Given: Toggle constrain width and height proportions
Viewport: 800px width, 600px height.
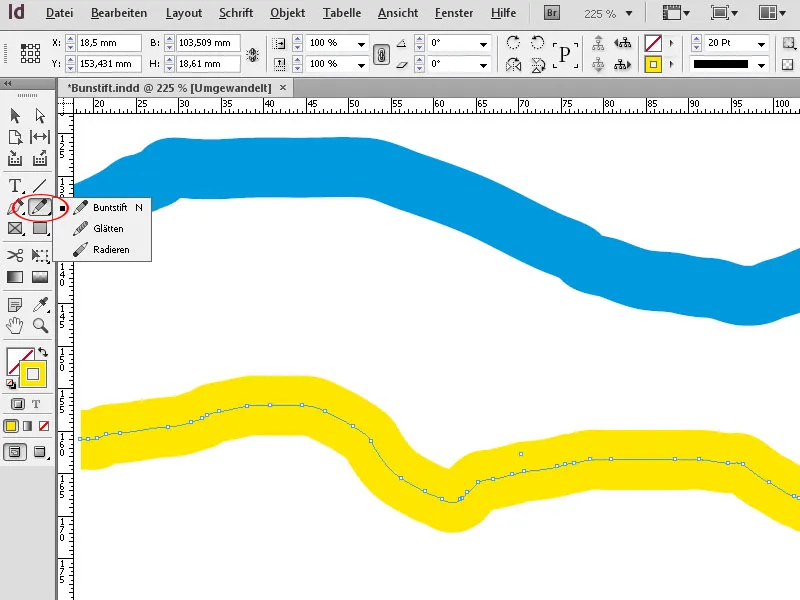Looking at the screenshot, I should [252, 54].
